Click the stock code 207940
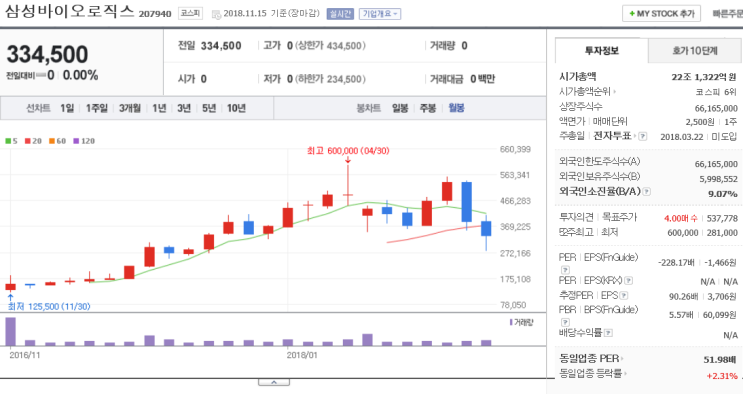 (154, 14)
